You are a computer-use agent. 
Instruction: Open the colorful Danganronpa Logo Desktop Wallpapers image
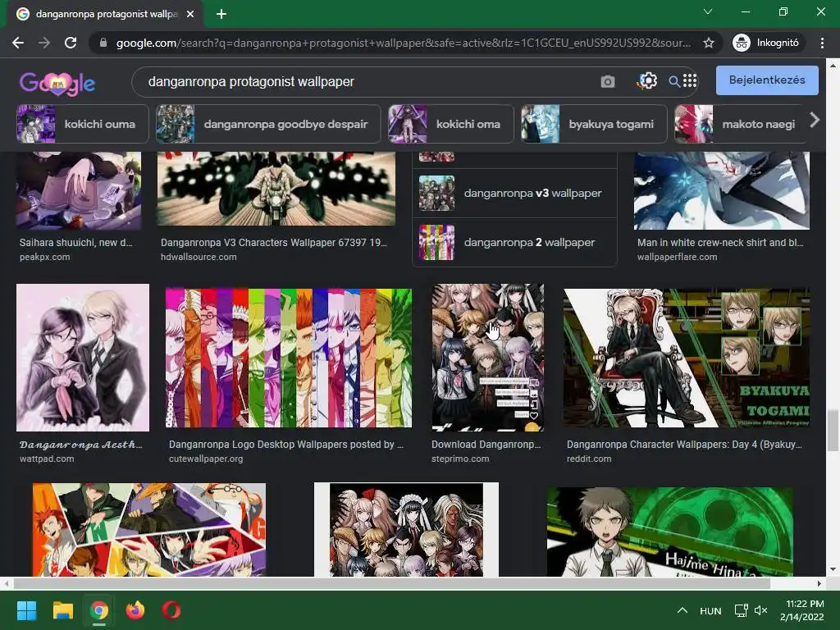(288, 358)
